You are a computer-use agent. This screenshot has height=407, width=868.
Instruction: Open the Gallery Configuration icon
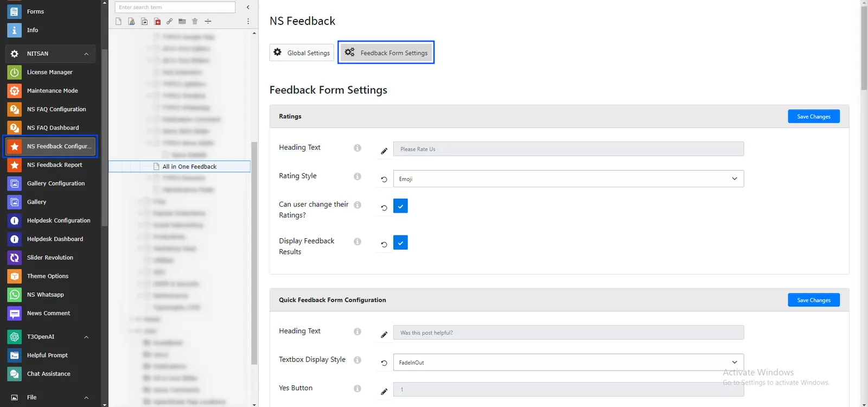tap(15, 183)
